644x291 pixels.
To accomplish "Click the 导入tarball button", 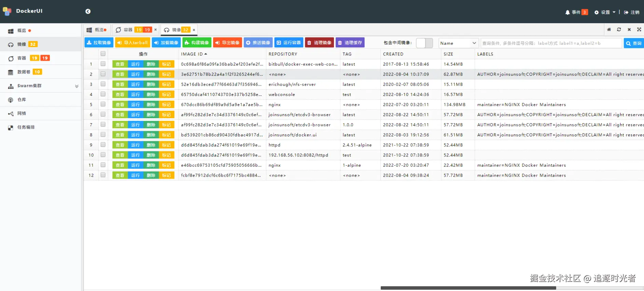I will [x=132, y=43].
